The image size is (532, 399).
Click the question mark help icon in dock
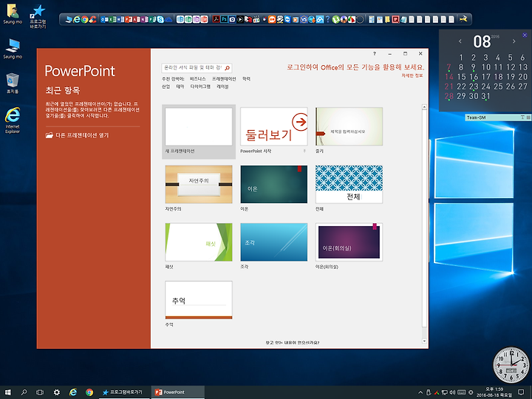click(x=327, y=20)
